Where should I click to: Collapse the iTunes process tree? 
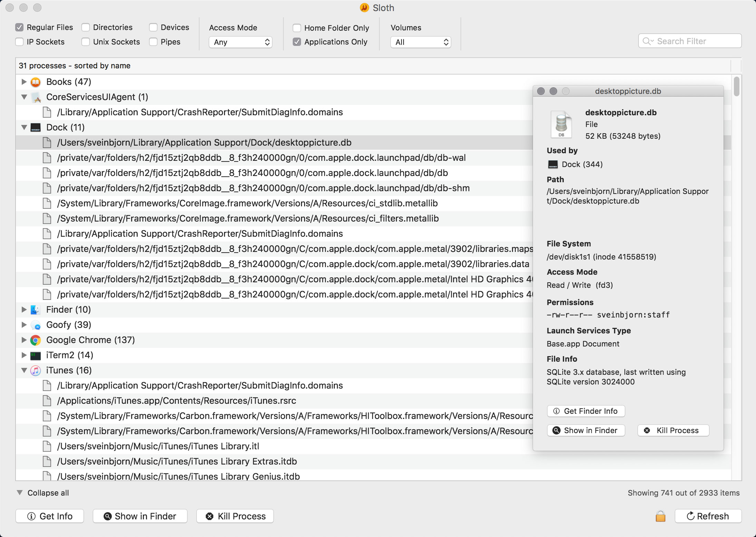point(23,370)
